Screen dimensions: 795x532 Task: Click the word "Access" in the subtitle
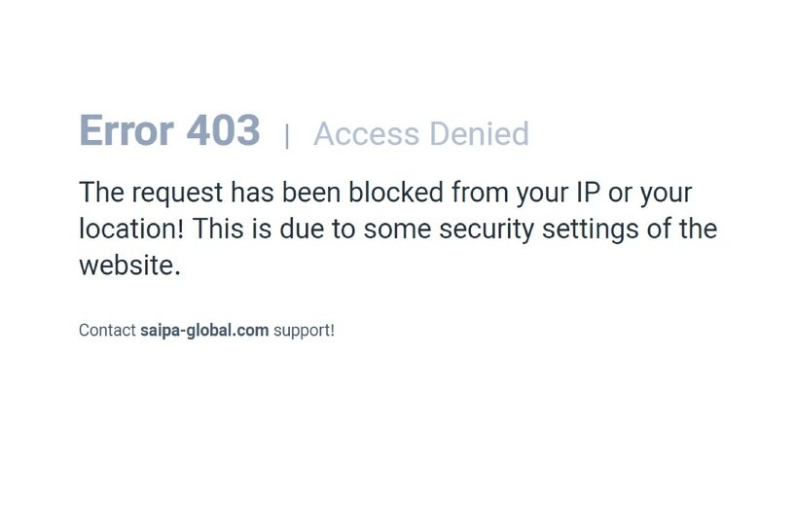click(367, 134)
